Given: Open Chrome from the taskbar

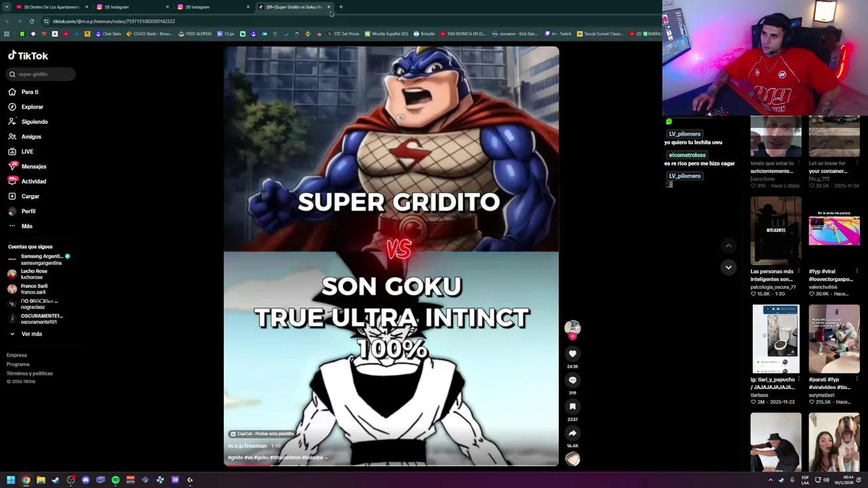Looking at the screenshot, I should click(26, 480).
